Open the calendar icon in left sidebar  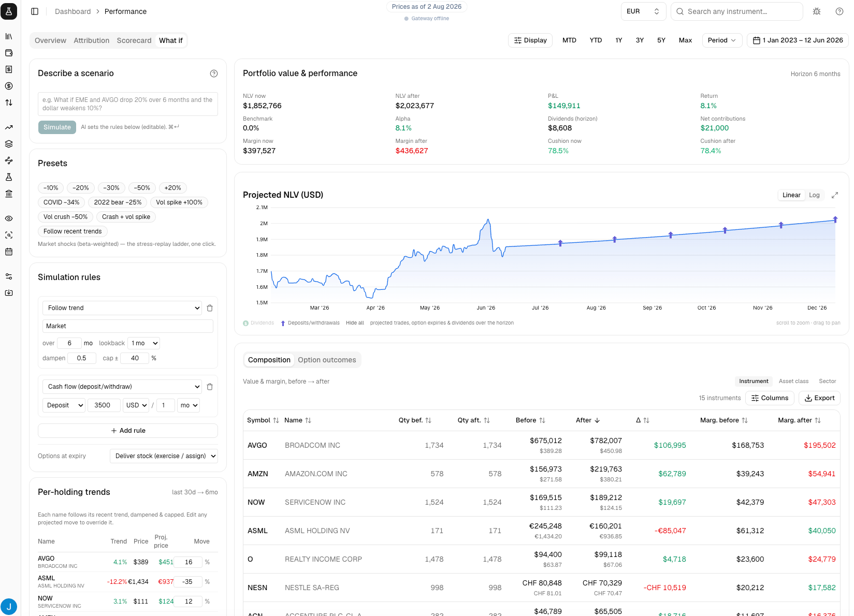coord(9,252)
